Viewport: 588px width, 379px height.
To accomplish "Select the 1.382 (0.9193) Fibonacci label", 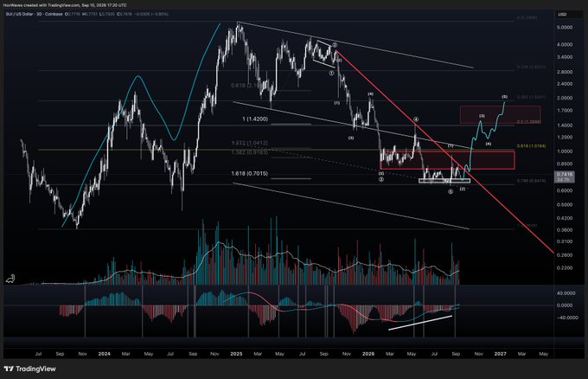I will click(x=250, y=152).
